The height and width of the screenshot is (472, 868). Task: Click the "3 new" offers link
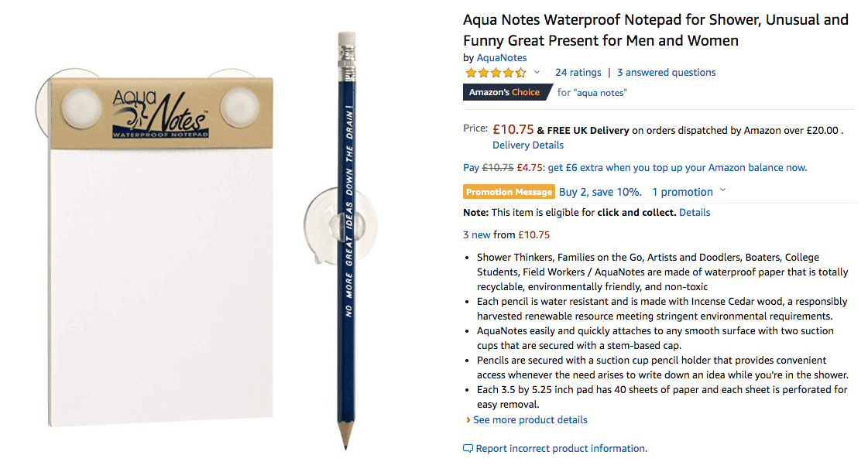pos(476,235)
